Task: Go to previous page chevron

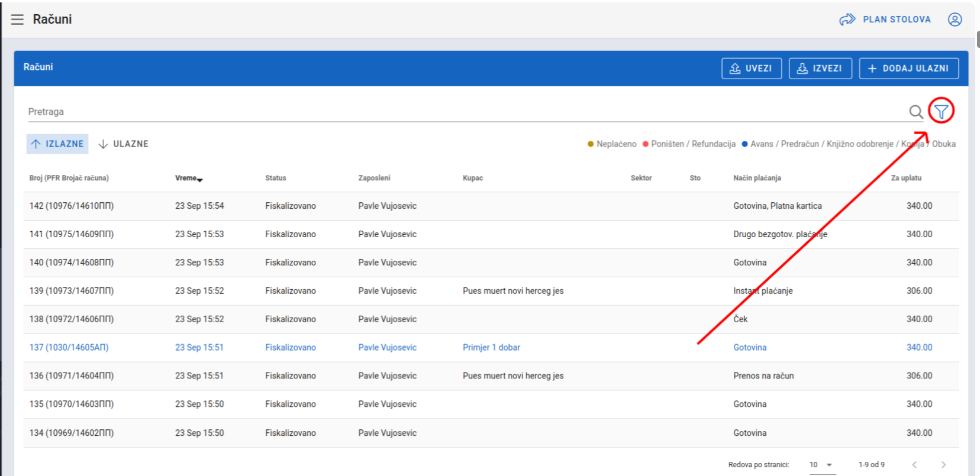Action: (x=914, y=465)
